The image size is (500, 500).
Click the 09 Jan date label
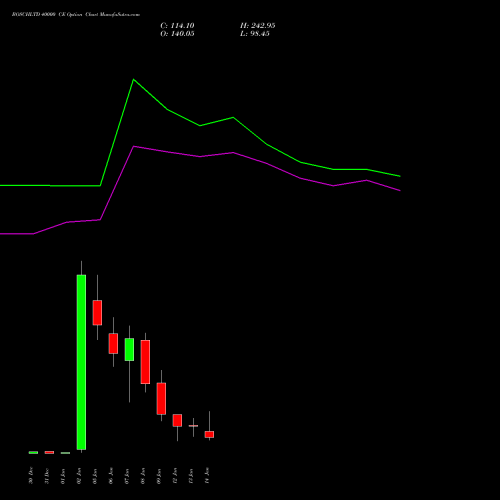pyautogui.click(x=159, y=476)
